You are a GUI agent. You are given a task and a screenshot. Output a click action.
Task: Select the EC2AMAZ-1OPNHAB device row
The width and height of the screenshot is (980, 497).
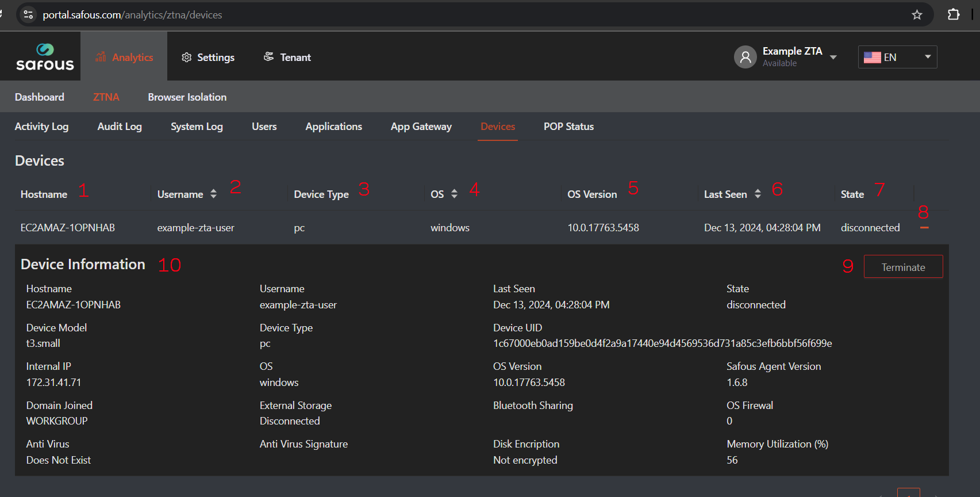click(68, 228)
